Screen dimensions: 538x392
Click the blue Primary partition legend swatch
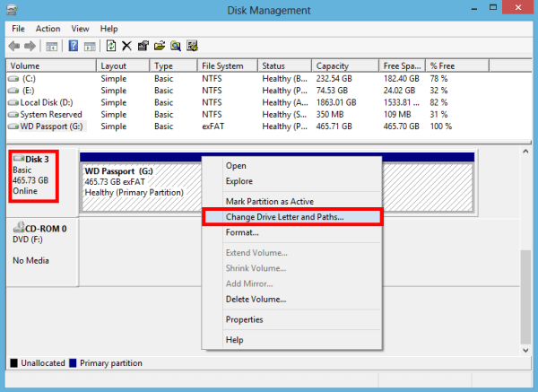pos(73,363)
